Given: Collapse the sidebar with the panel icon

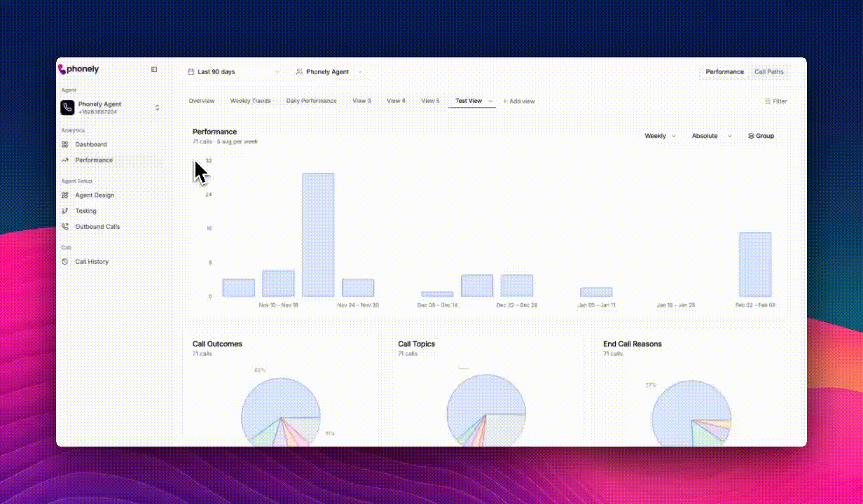Looking at the screenshot, I should coord(154,69).
